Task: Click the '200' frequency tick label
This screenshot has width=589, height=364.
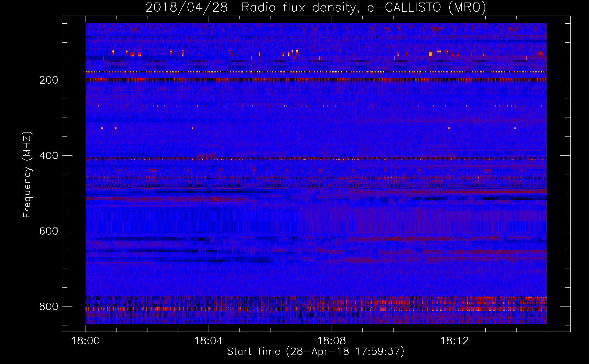Action: pos(49,80)
